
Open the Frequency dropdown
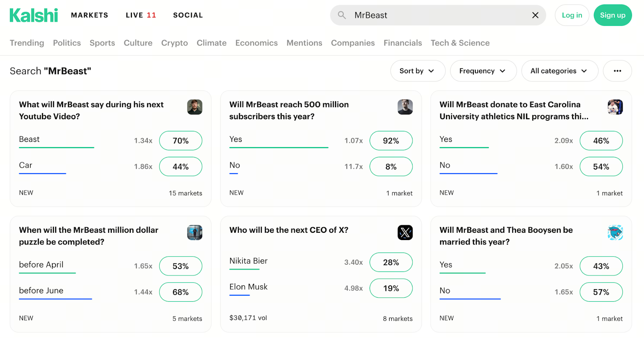[483, 71]
